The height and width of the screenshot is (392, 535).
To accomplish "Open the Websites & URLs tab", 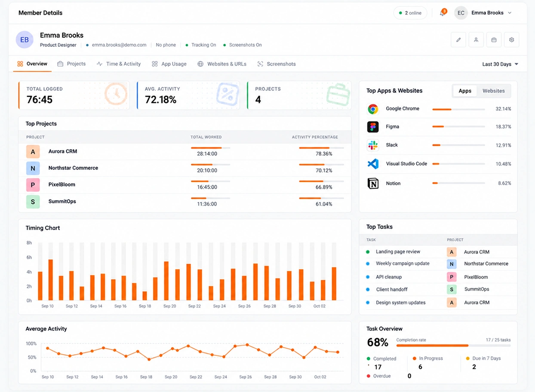I will pyautogui.click(x=222, y=64).
